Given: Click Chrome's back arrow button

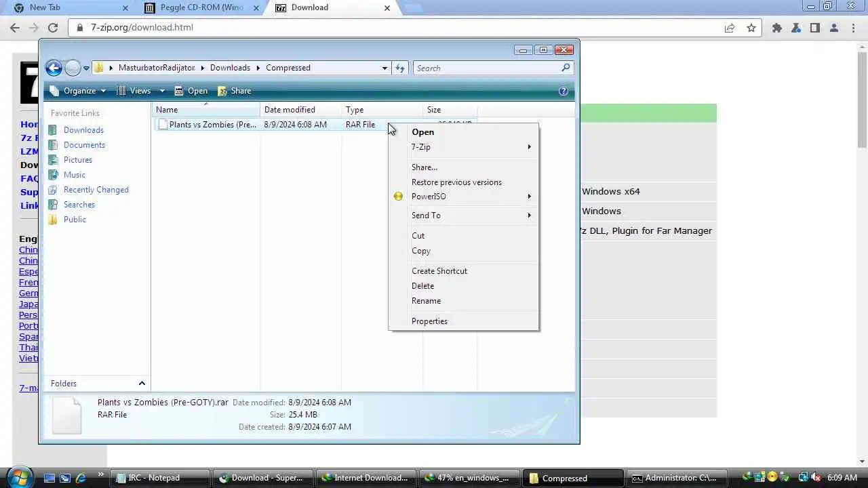Looking at the screenshot, I should [x=15, y=28].
